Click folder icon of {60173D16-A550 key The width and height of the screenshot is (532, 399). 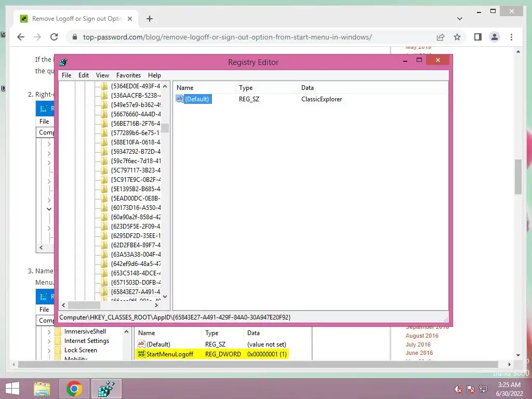(x=104, y=208)
